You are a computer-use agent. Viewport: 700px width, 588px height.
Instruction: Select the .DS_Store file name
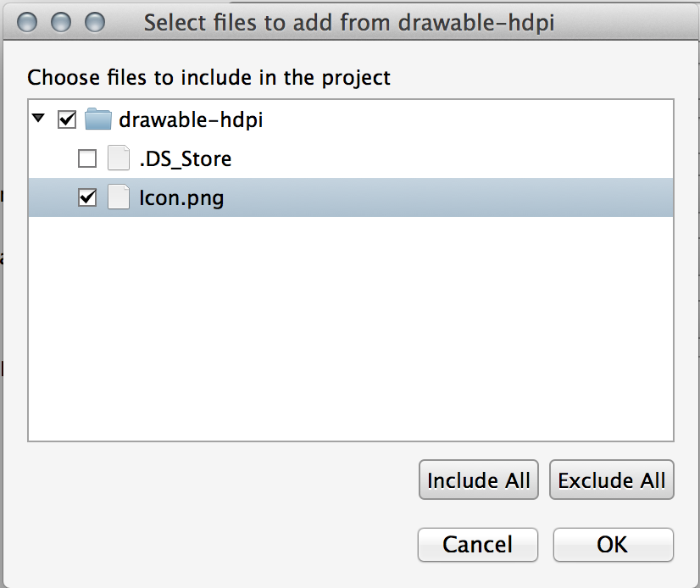tap(185, 158)
